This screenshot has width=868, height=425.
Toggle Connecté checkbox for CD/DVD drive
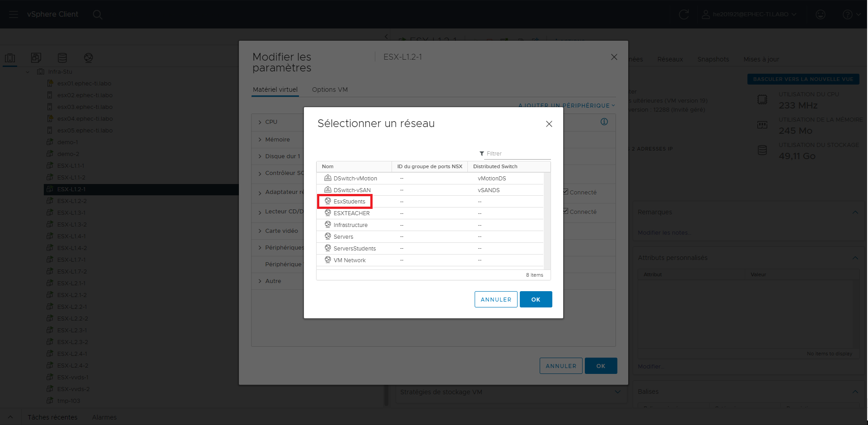pos(566,211)
